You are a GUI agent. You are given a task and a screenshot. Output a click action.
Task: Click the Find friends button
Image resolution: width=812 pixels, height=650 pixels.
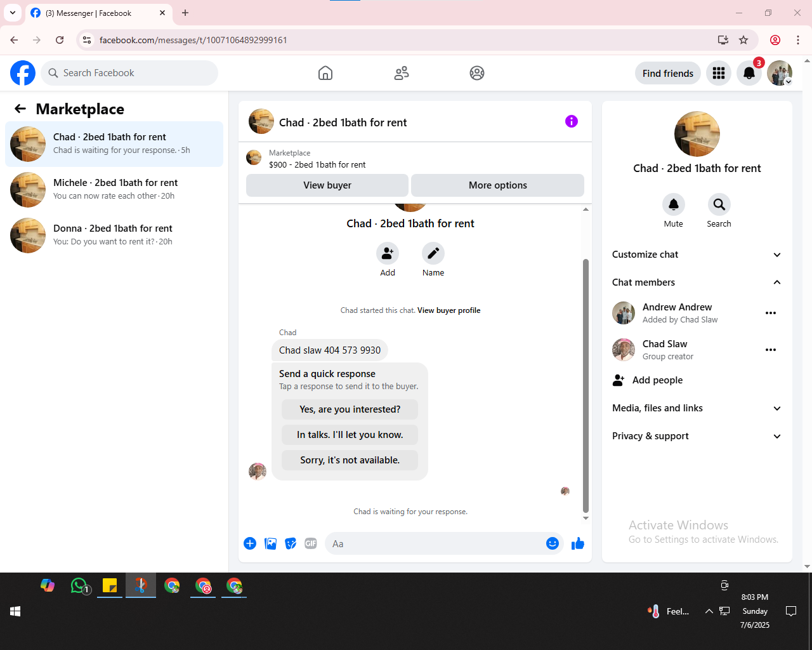coord(668,73)
